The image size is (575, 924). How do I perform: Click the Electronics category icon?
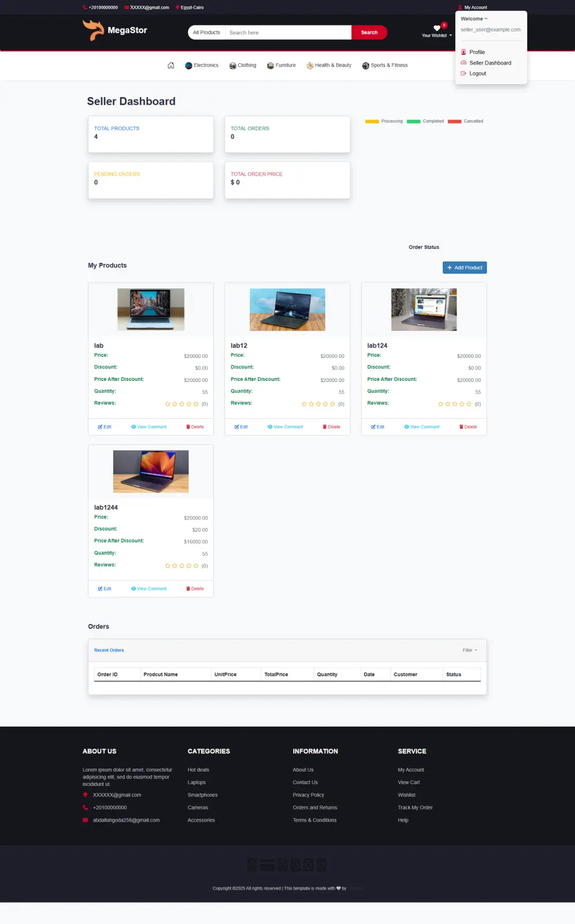coord(189,66)
